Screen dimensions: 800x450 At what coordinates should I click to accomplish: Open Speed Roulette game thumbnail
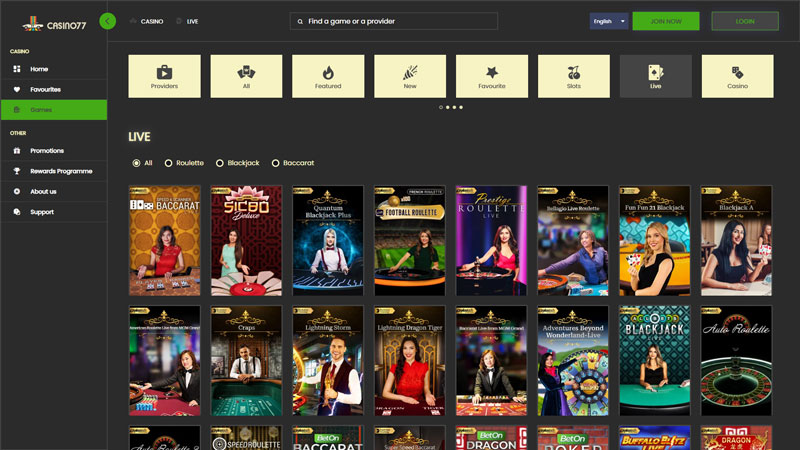[x=246, y=438]
